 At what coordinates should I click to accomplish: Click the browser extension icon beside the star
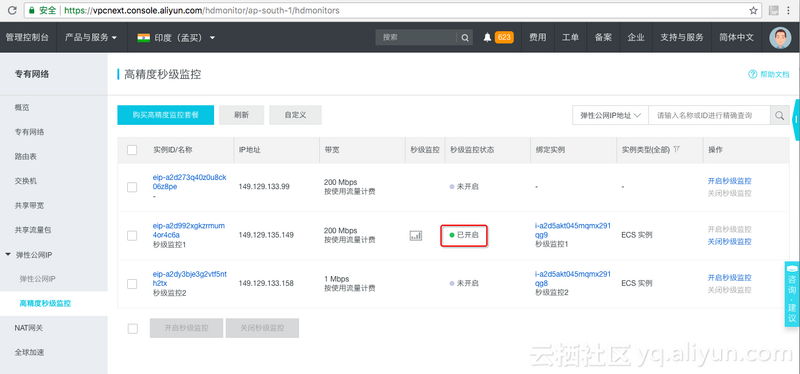pyautogui.click(x=773, y=10)
